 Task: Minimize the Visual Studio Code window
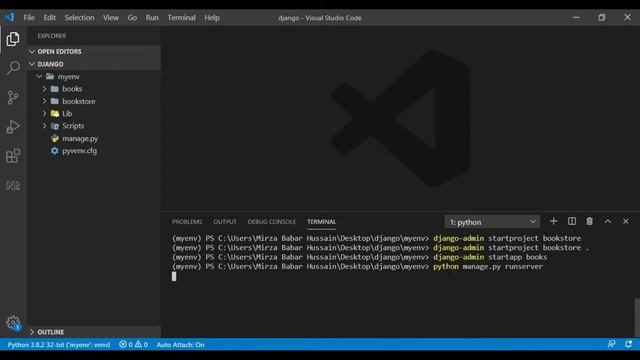[x=576, y=18]
